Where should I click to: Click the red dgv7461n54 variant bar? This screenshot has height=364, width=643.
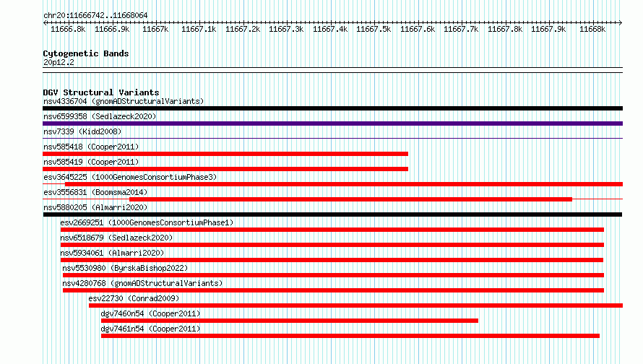point(350,336)
